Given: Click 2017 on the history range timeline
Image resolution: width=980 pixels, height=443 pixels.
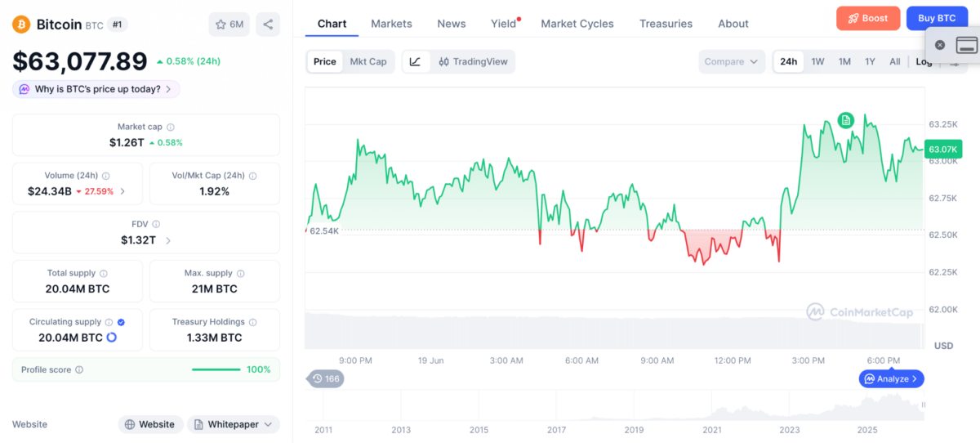Looking at the screenshot, I should (556, 430).
